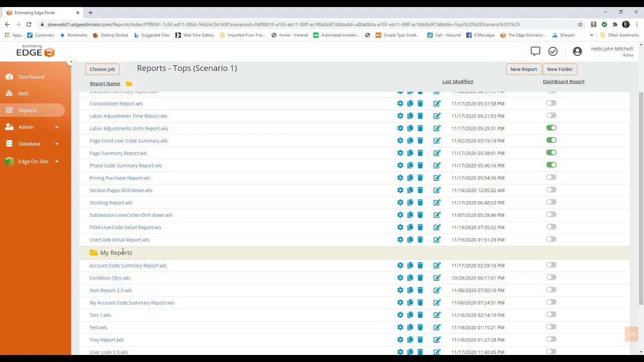Open the UserCode Detail Report.wls link
Screen dimensions: 644x362
(119, 240)
